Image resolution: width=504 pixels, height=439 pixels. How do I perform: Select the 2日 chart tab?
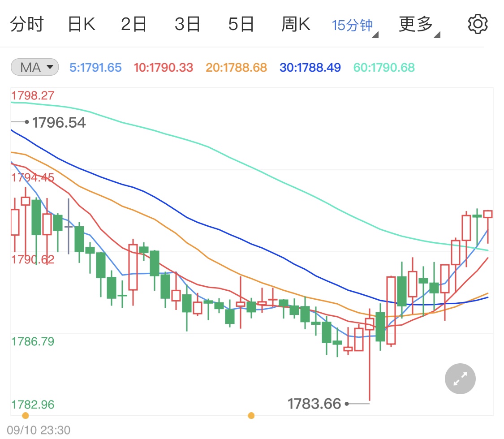click(x=134, y=24)
